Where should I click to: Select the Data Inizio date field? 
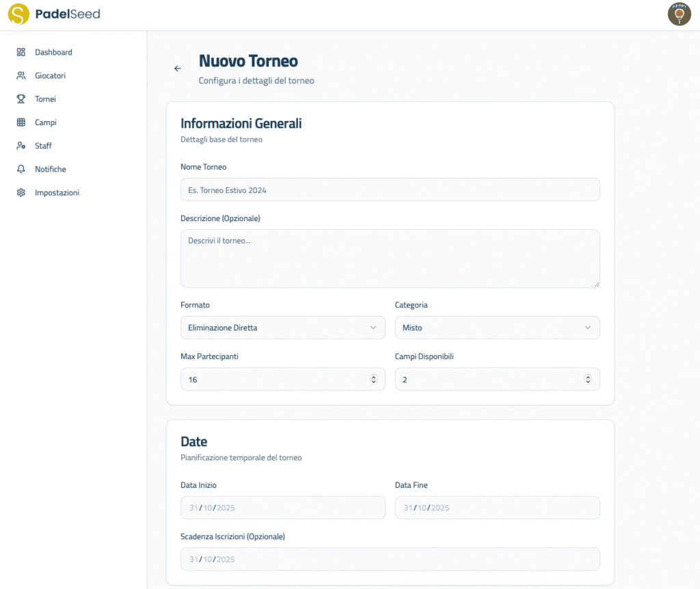click(282, 508)
